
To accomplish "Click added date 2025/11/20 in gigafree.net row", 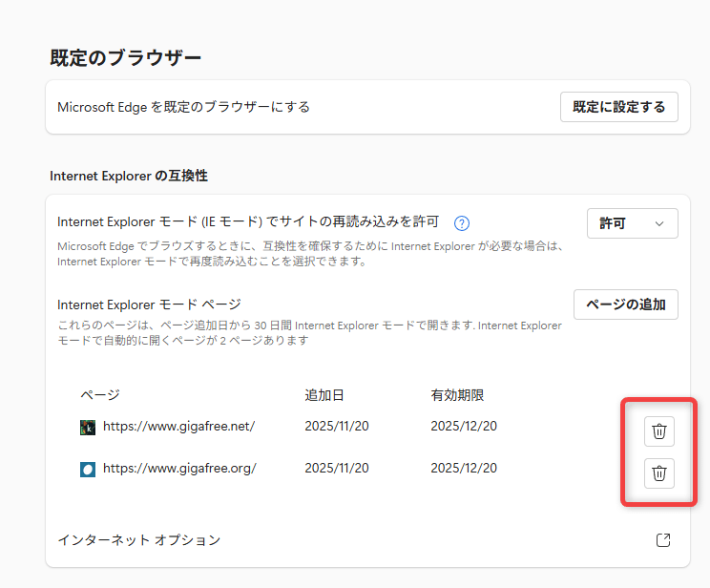I will pyautogui.click(x=337, y=427).
